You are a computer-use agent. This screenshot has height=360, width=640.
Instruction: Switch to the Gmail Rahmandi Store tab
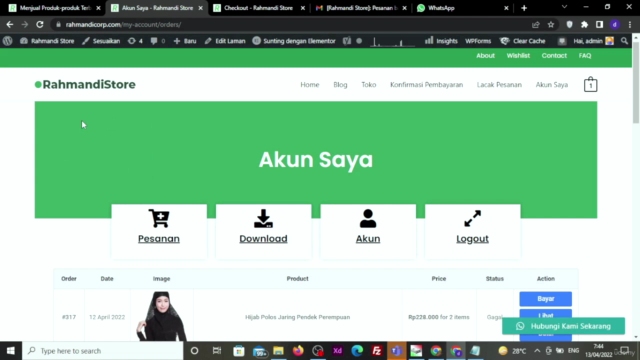click(361, 8)
